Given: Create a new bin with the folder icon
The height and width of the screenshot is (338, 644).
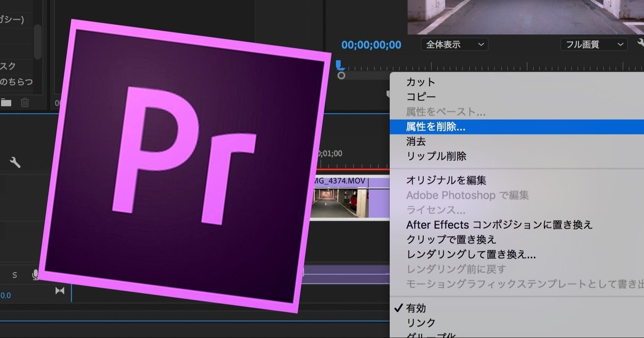Looking at the screenshot, I should coord(7,102).
